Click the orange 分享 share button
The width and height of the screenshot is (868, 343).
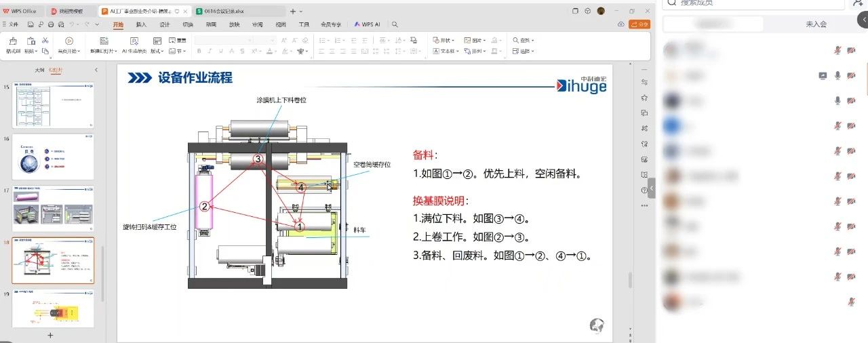(639, 24)
